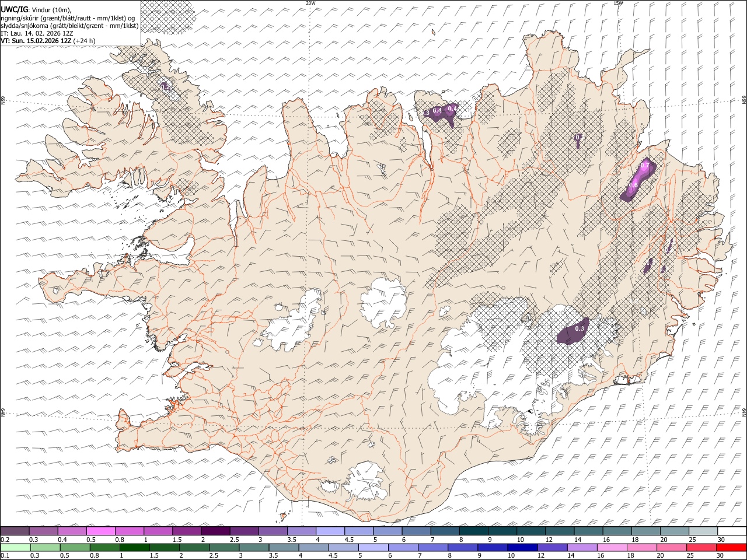Image resolution: width=747 pixels, height=560 pixels.
Task: Pick the lavender 4 swatch in the upper scale
Action: 330,531
